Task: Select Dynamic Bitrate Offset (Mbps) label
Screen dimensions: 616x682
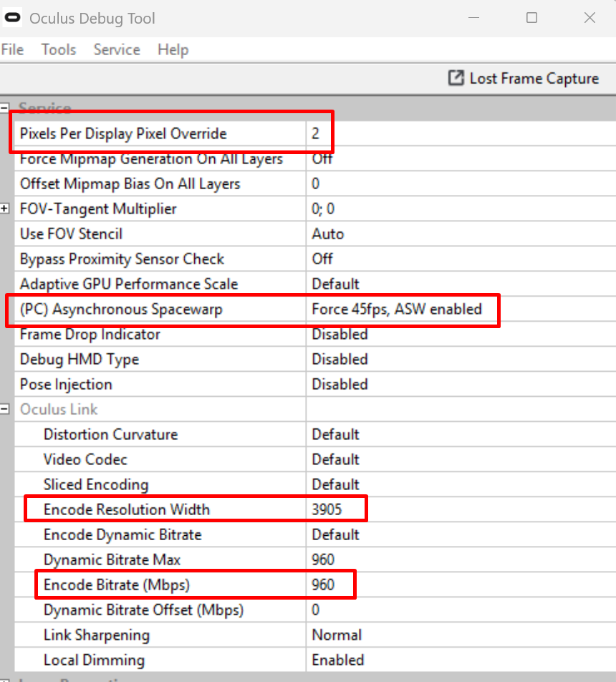Action: (x=143, y=610)
